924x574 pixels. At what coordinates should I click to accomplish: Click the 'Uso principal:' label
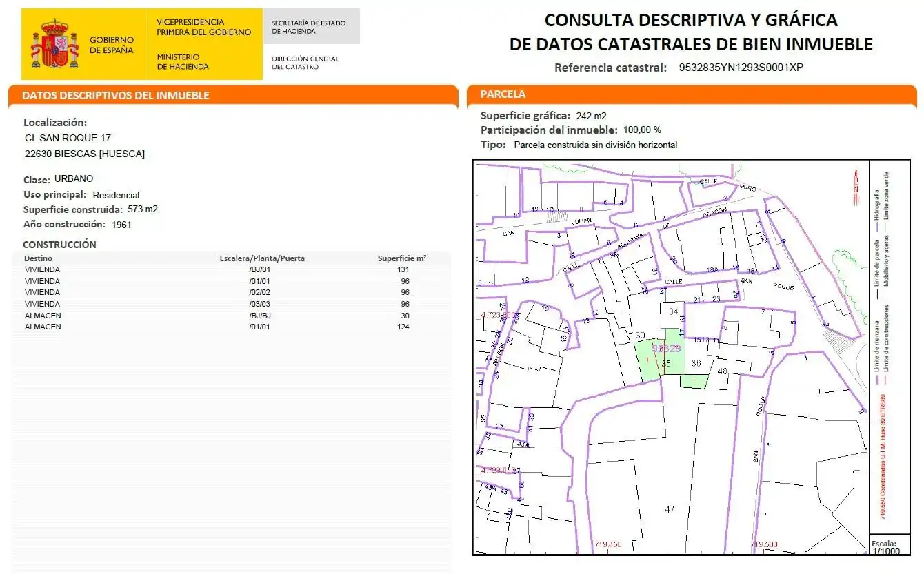click(x=55, y=195)
